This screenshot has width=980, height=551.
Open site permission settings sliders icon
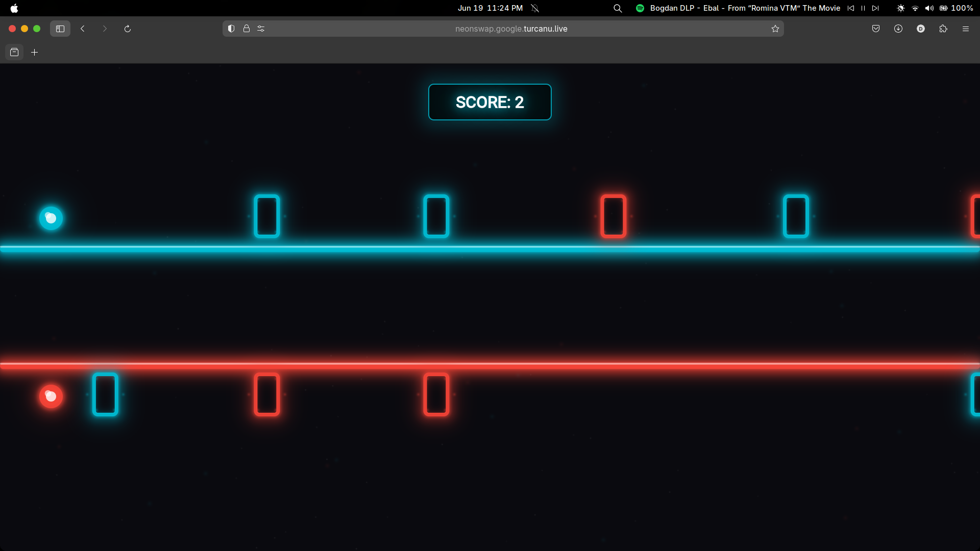(261, 29)
